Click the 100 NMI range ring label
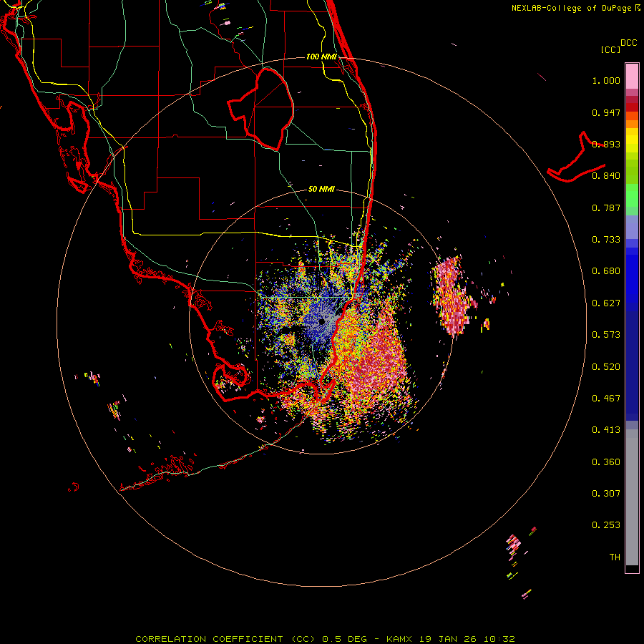 click(x=321, y=57)
